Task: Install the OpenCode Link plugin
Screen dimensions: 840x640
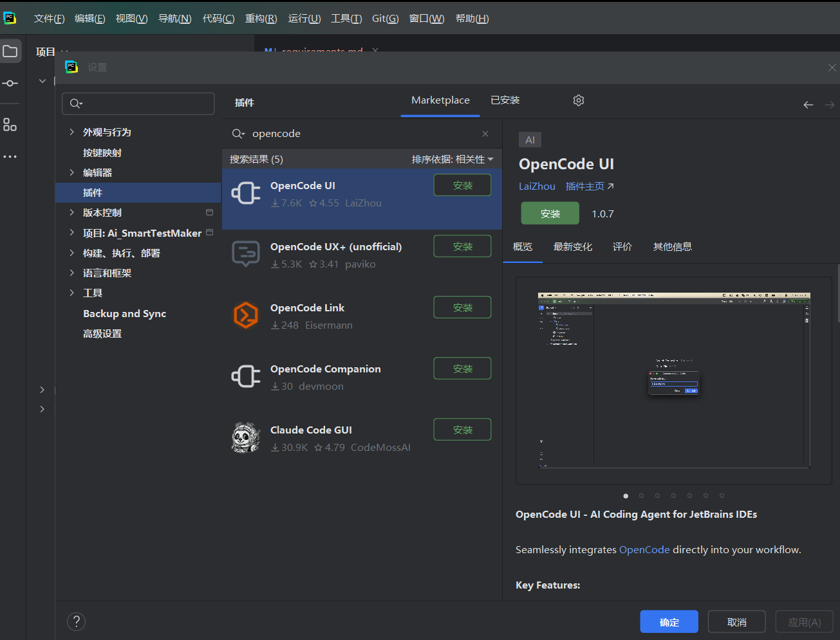Action: [x=463, y=307]
